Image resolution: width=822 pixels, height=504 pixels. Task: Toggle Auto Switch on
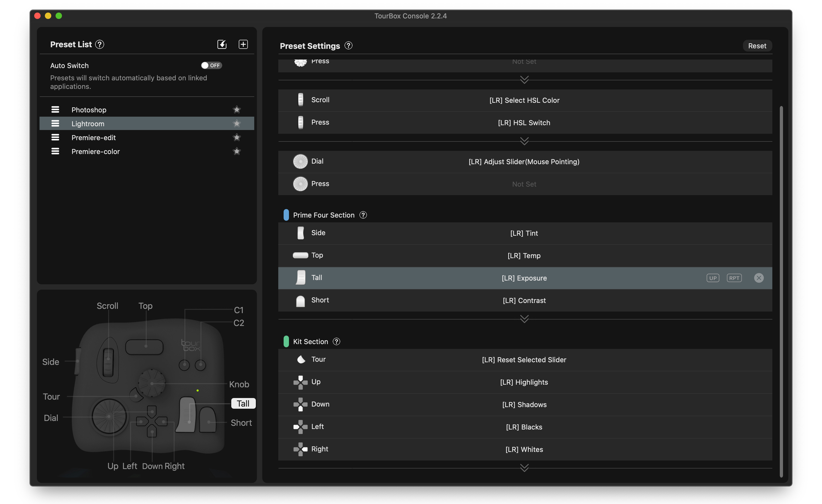pyautogui.click(x=211, y=65)
